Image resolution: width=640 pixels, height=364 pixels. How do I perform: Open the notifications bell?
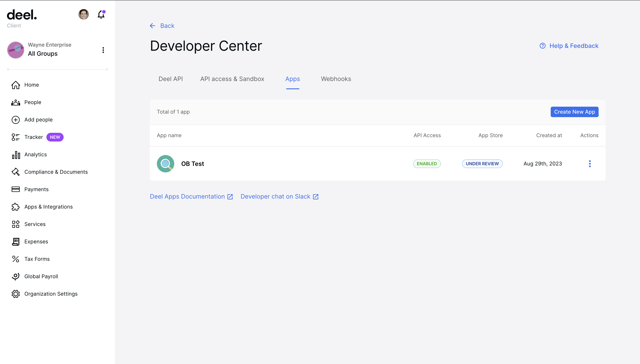point(101,15)
